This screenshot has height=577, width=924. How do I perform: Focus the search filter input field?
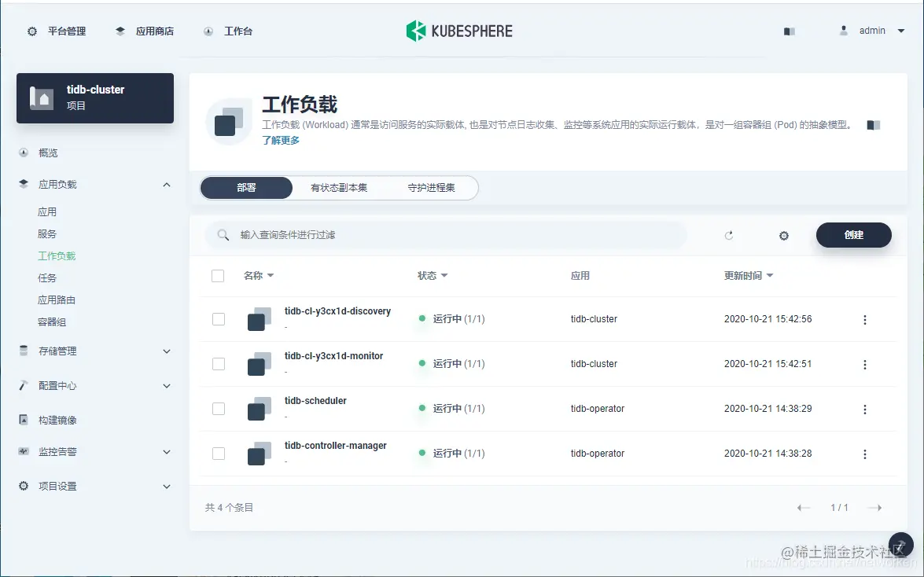[x=446, y=235]
